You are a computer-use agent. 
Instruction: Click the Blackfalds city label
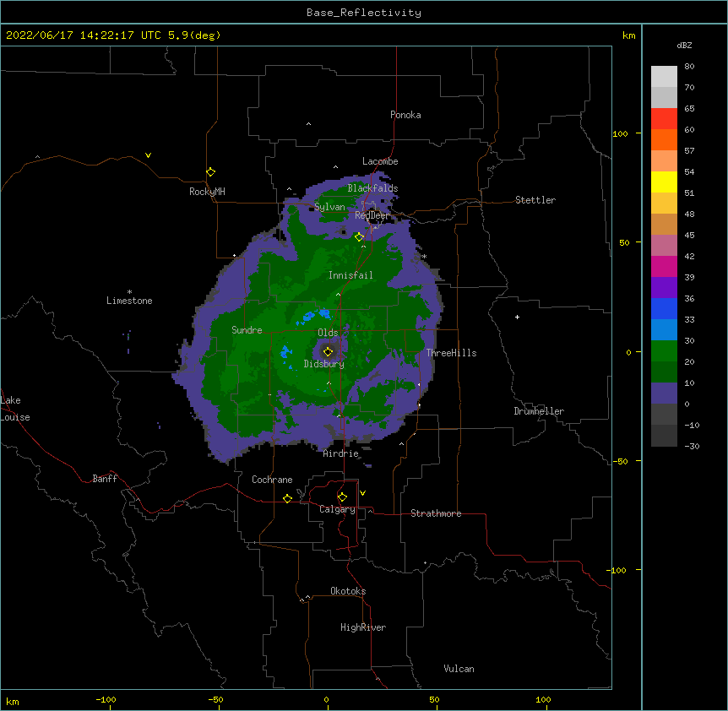372,188
